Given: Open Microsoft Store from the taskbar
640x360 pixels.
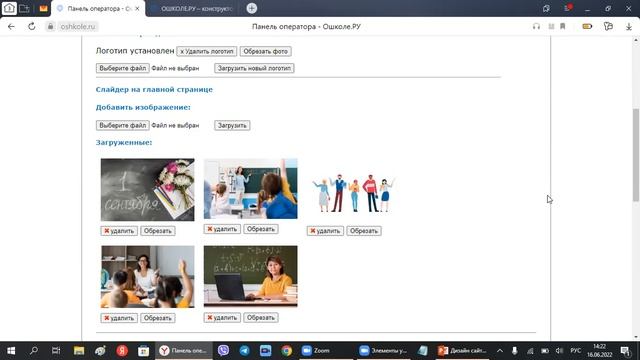Looking at the screenshot, I should [x=143, y=351].
